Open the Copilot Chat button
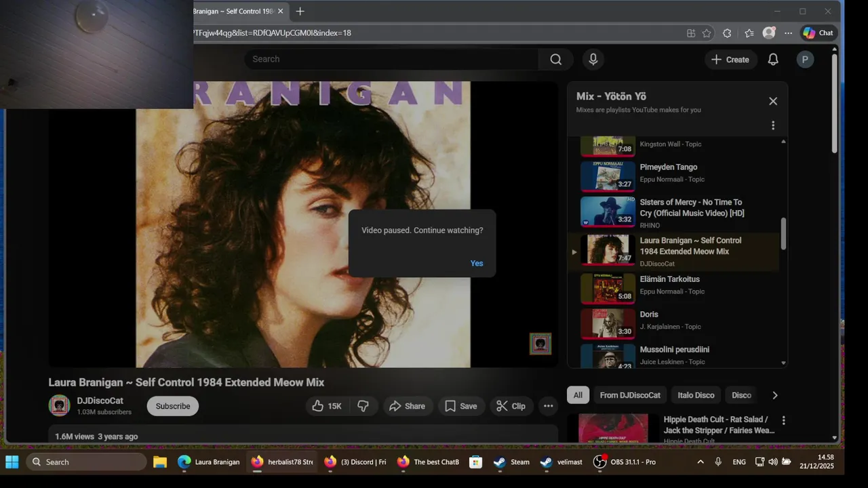868x488 pixels. point(818,33)
